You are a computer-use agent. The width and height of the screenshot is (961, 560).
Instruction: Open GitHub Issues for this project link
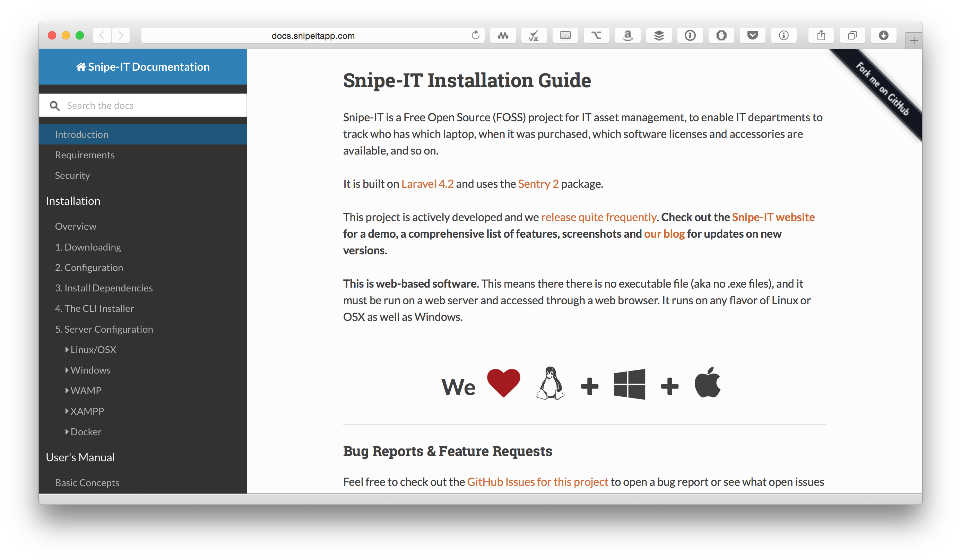537,482
